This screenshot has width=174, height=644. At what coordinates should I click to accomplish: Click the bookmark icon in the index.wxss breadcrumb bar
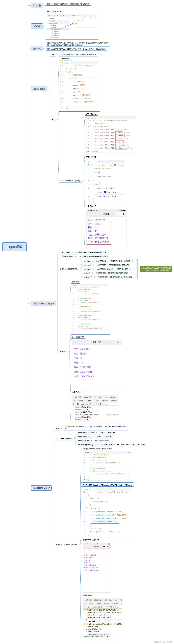92,165
